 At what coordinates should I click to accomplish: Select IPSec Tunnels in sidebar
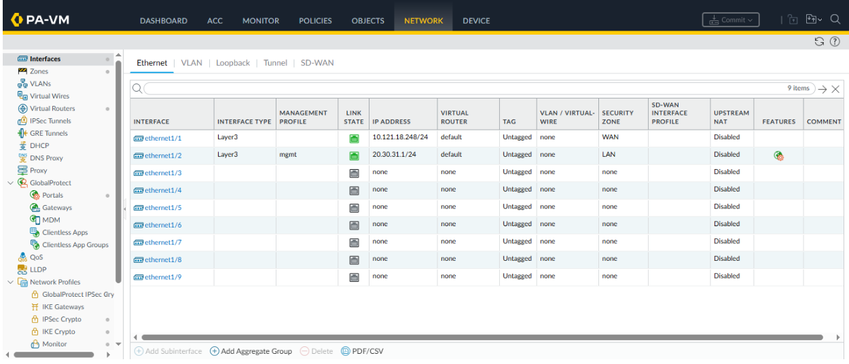50,121
